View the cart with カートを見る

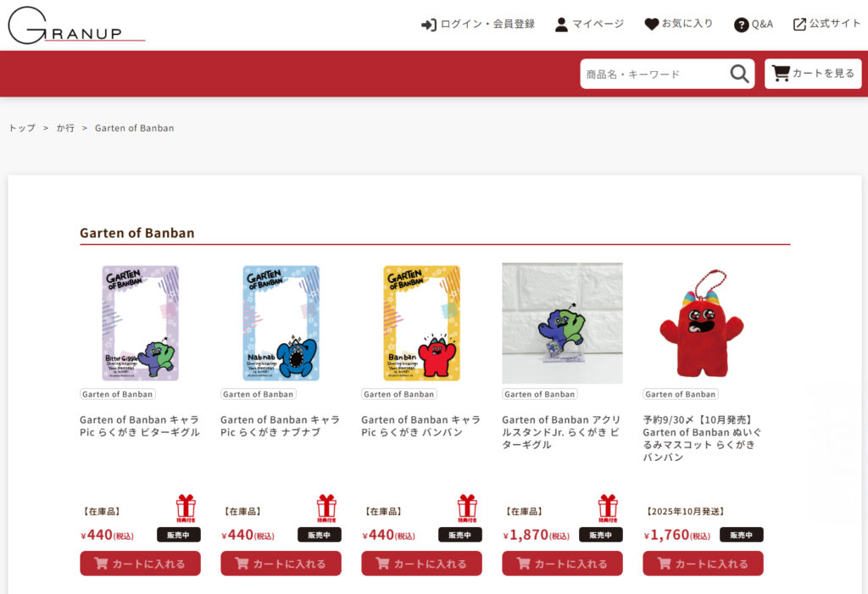coord(813,74)
